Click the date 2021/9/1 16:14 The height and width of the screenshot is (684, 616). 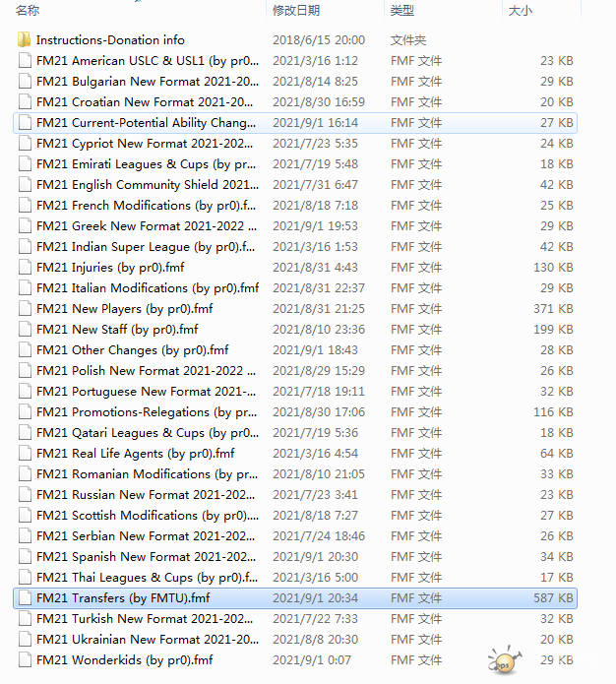pos(316,123)
